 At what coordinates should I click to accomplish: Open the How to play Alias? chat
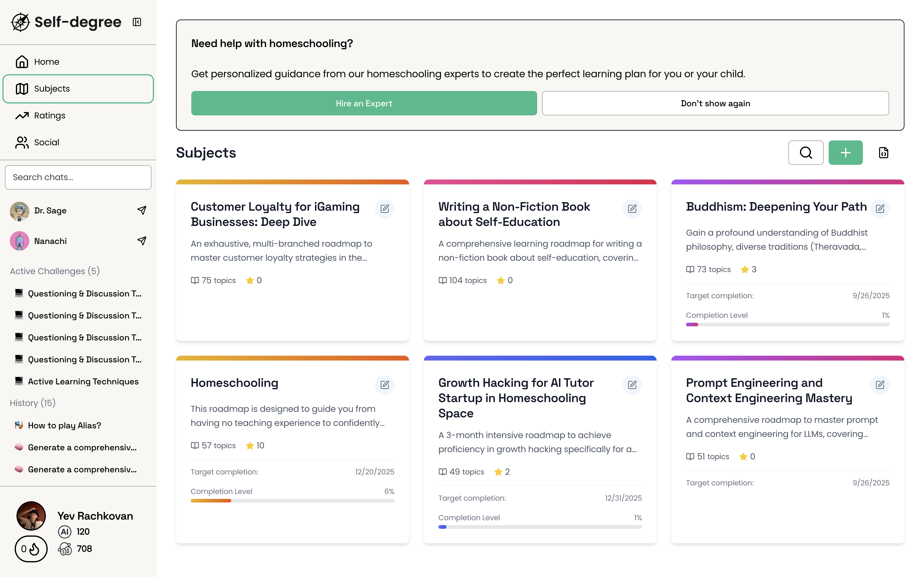(64, 426)
